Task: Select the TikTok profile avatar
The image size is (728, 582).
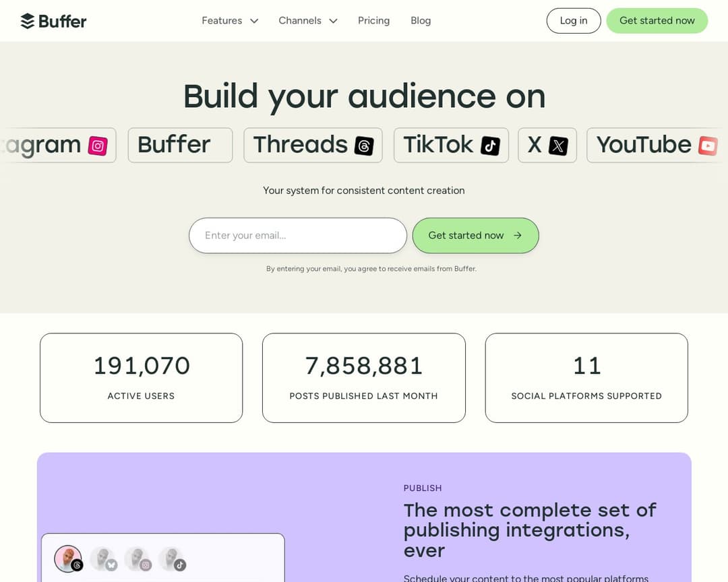Action: coord(173,559)
